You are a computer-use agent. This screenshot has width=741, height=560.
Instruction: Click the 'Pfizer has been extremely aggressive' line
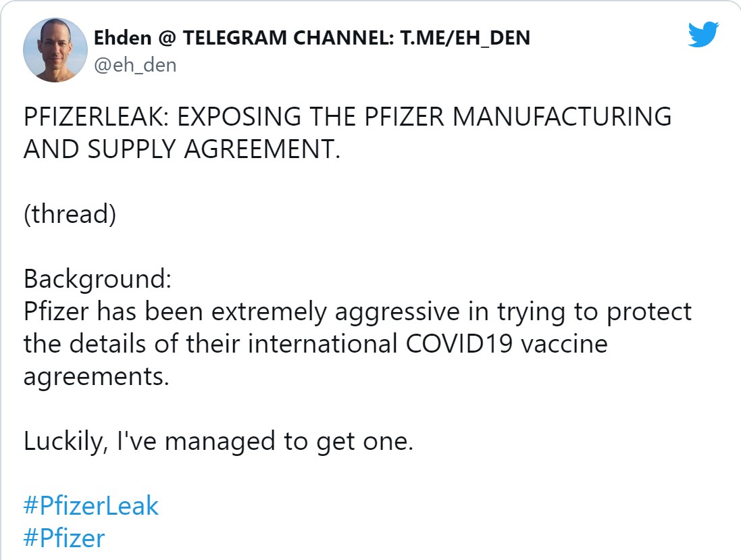(242, 312)
